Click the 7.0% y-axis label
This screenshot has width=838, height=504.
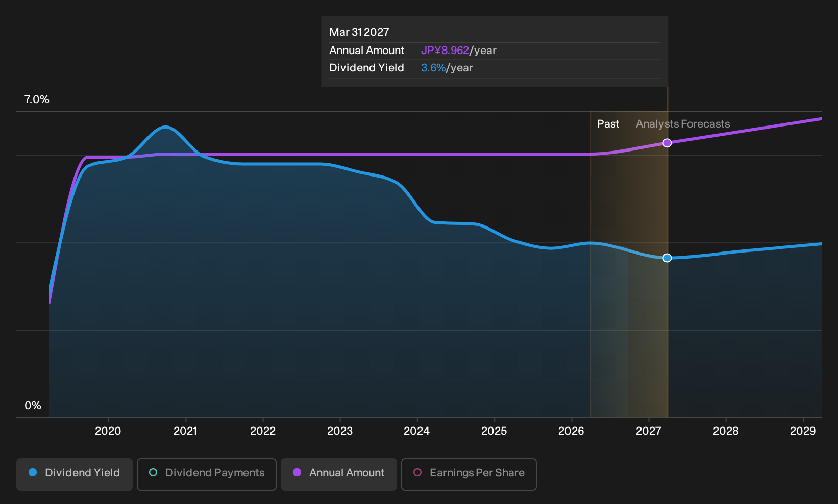[37, 99]
